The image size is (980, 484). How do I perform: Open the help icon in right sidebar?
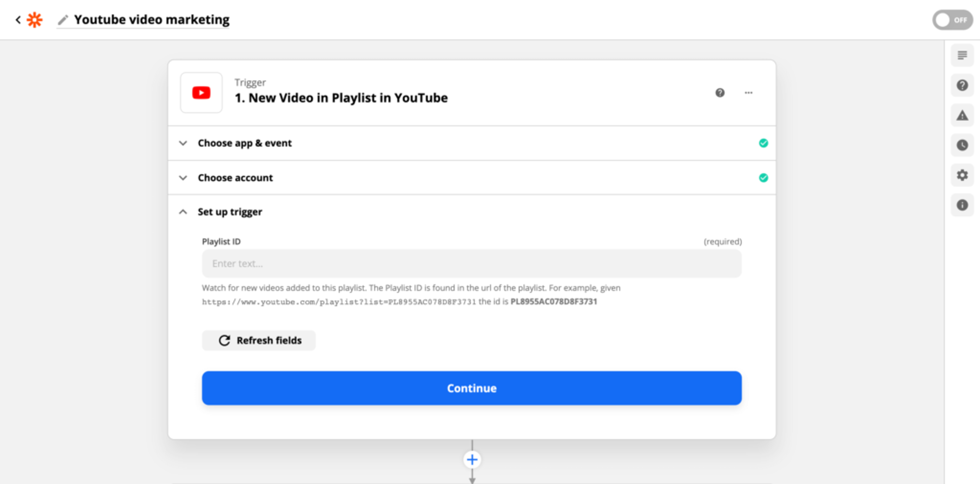point(962,85)
